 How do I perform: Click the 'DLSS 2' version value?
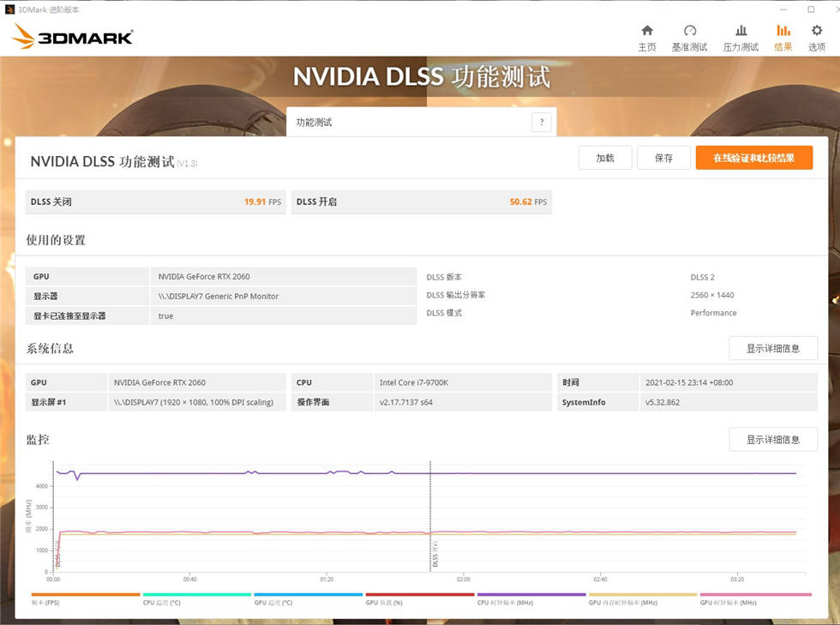(702, 277)
